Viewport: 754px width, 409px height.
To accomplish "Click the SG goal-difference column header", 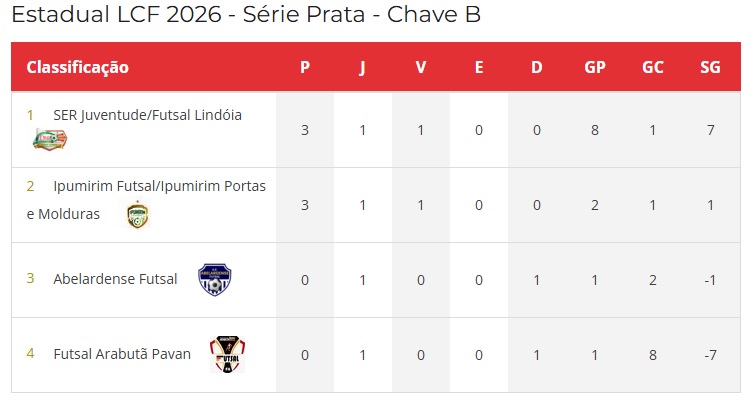I will 710,67.
